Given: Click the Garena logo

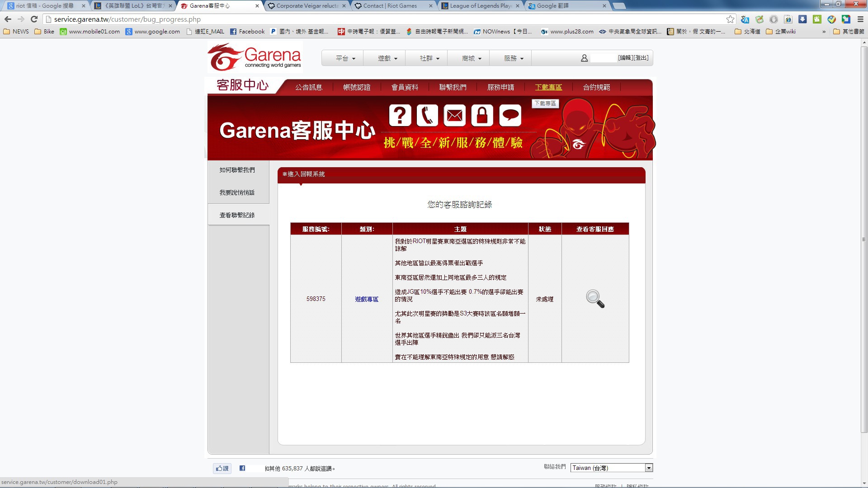Looking at the screenshot, I should coord(255,57).
